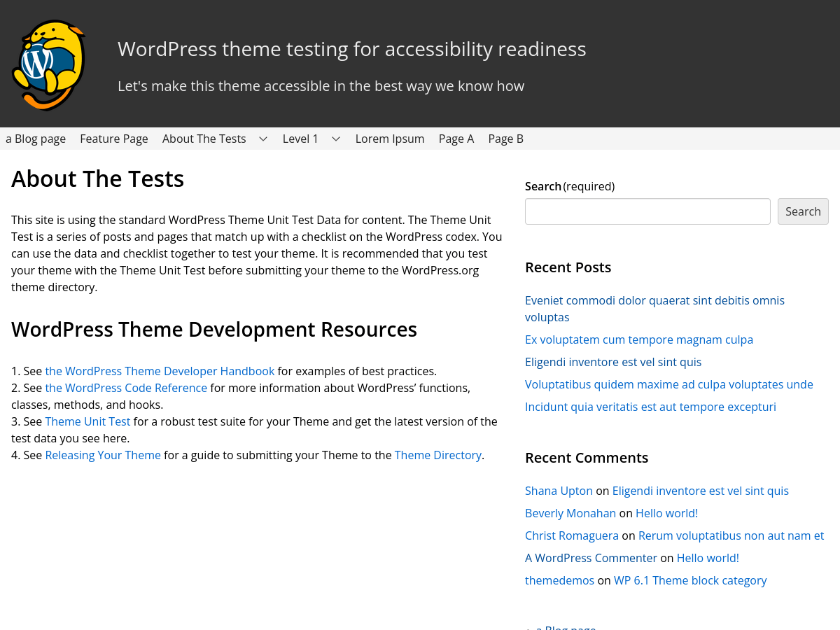Open the About The Tests menu item
Image resolution: width=840 pixels, height=630 pixels.
pyautogui.click(x=204, y=139)
